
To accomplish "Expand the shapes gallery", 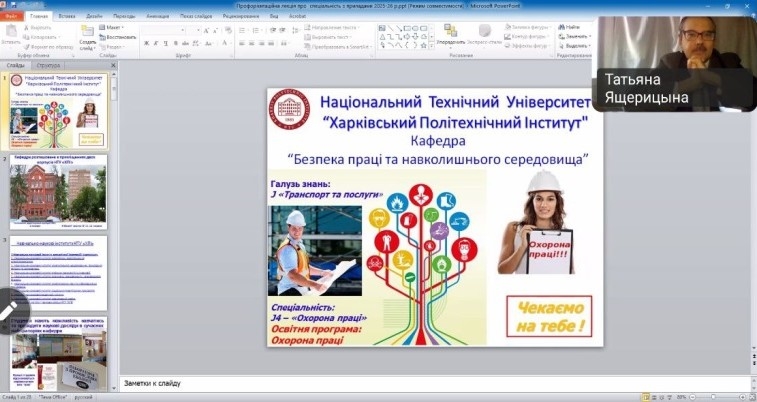I will [432, 45].
